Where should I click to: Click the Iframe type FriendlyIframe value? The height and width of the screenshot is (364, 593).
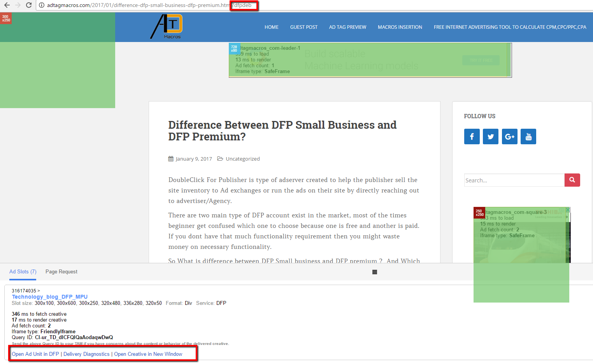tap(58, 331)
